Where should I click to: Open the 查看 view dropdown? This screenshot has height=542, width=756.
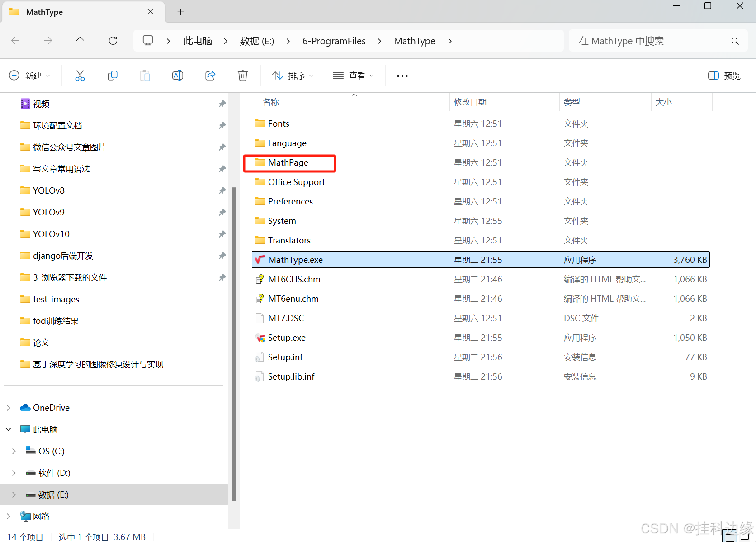354,76
